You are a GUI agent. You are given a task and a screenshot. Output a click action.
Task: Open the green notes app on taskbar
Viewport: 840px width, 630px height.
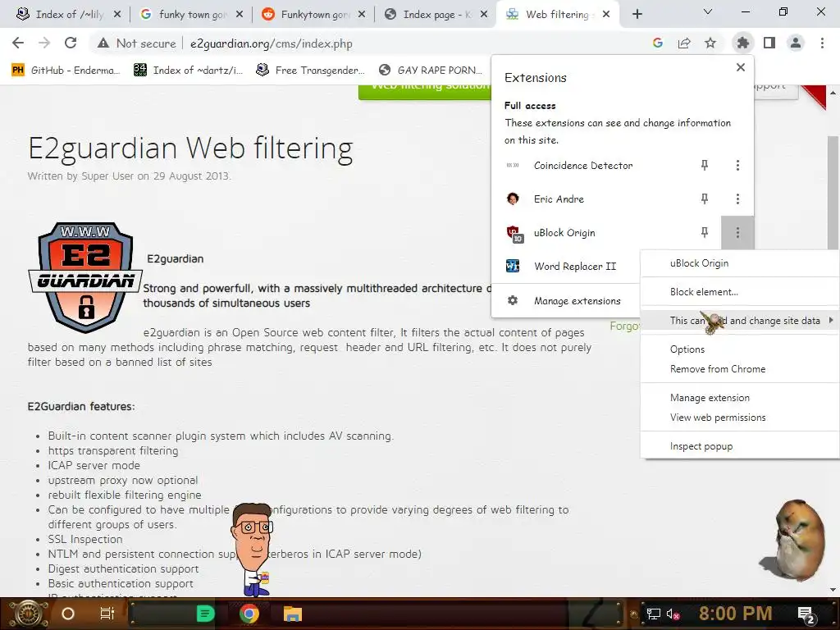pyautogui.click(x=205, y=614)
